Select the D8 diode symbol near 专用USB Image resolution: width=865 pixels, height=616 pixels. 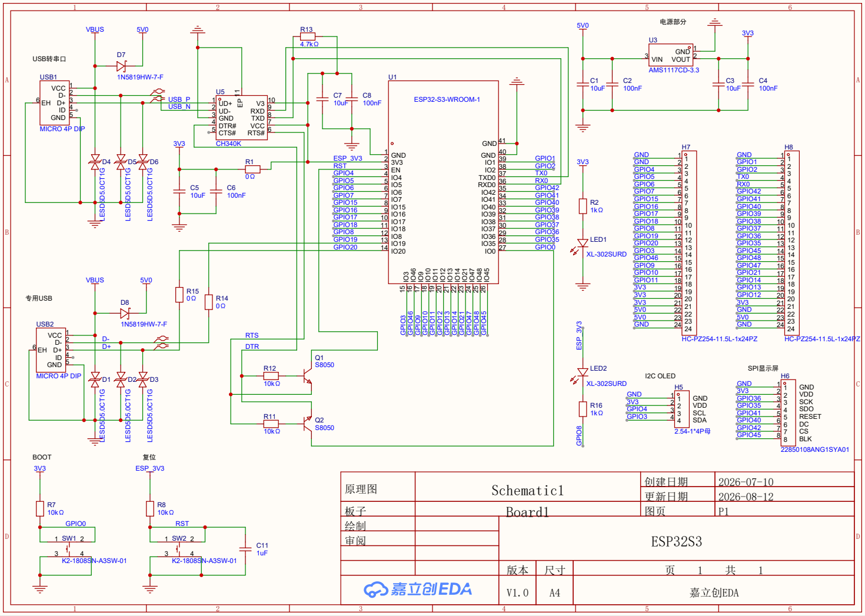coord(125,314)
